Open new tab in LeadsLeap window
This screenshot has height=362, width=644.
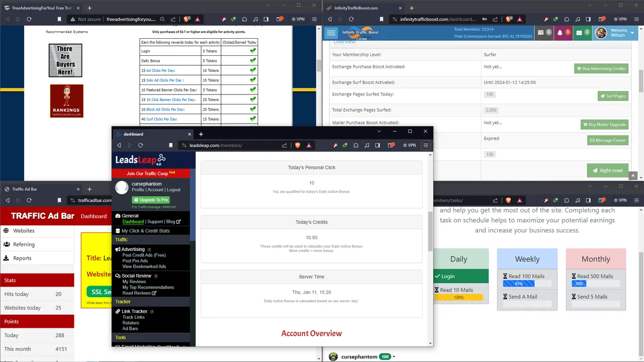point(201,134)
